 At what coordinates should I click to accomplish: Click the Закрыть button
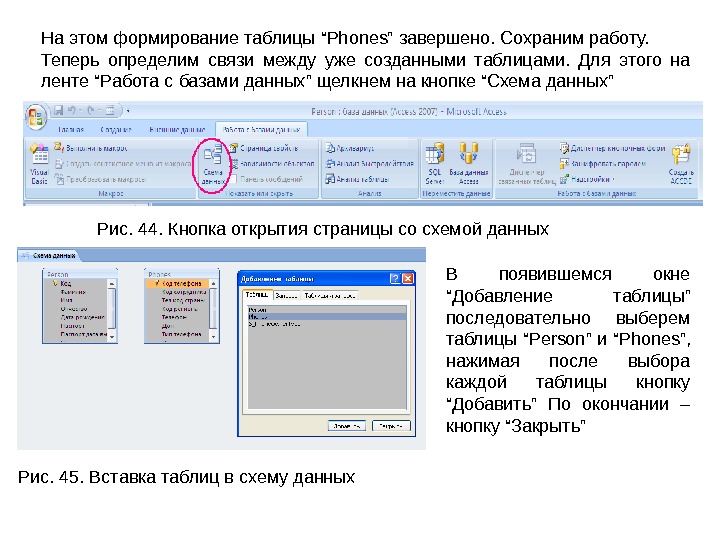[x=391, y=426]
